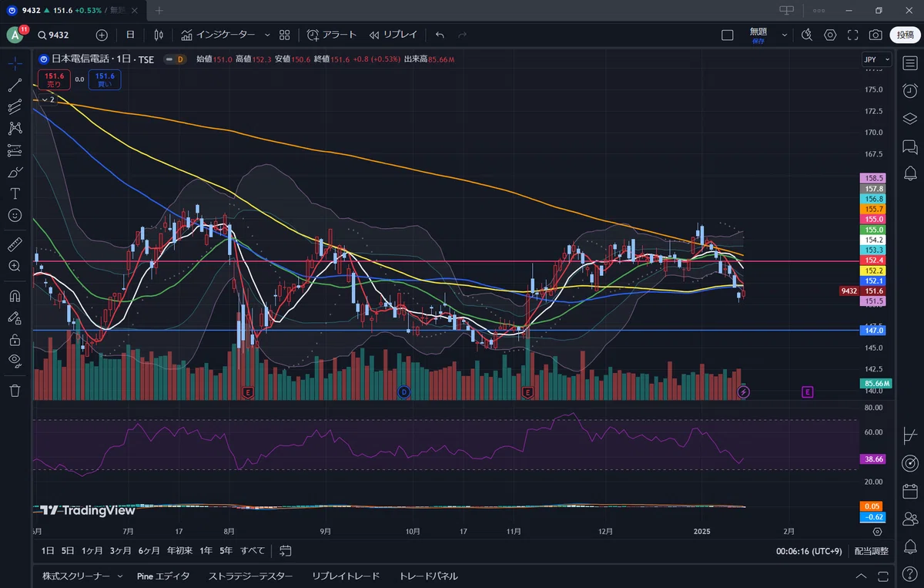Screen dimensions: 924x588
Task: Open the chart patterns tool group
Action: [x=15, y=129]
